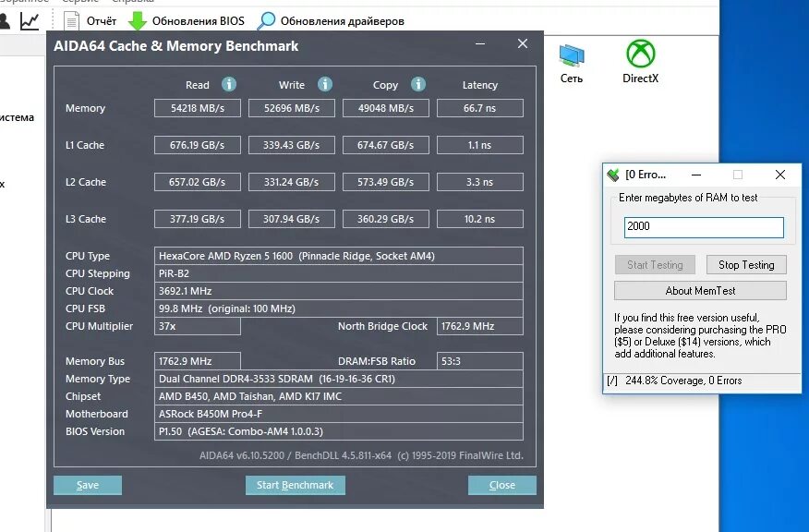Minimize the AIDA64 benchmark window
The width and height of the screenshot is (809, 532).
click(x=480, y=44)
